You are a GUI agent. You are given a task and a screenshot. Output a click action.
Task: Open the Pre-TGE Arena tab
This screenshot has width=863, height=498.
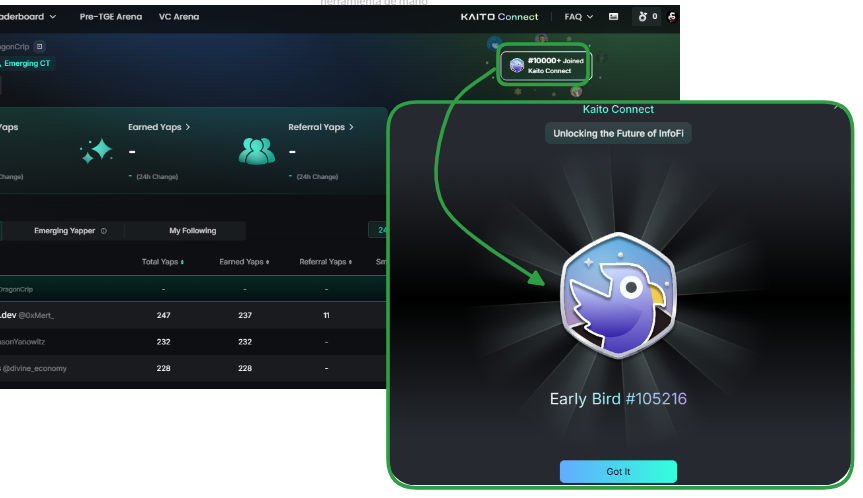(111, 17)
